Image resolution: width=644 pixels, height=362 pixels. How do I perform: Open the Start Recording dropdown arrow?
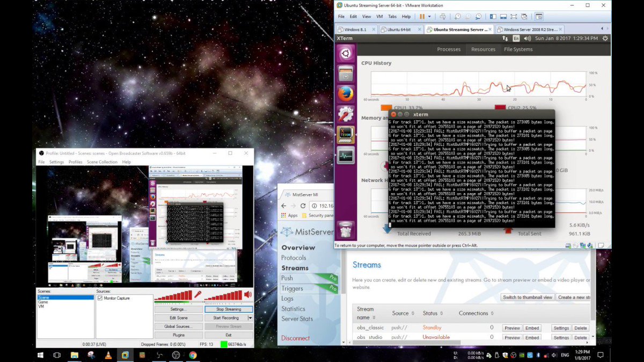click(250, 318)
